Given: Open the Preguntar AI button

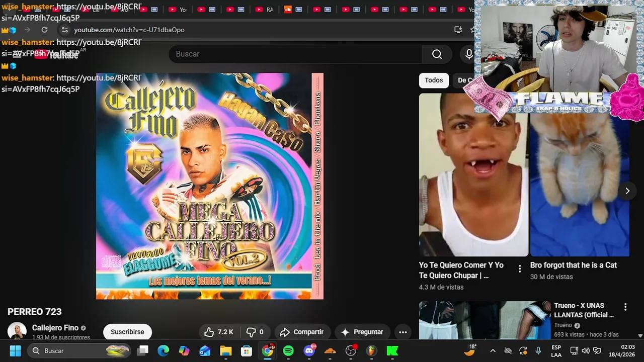Looking at the screenshot, I should (362, 332).
